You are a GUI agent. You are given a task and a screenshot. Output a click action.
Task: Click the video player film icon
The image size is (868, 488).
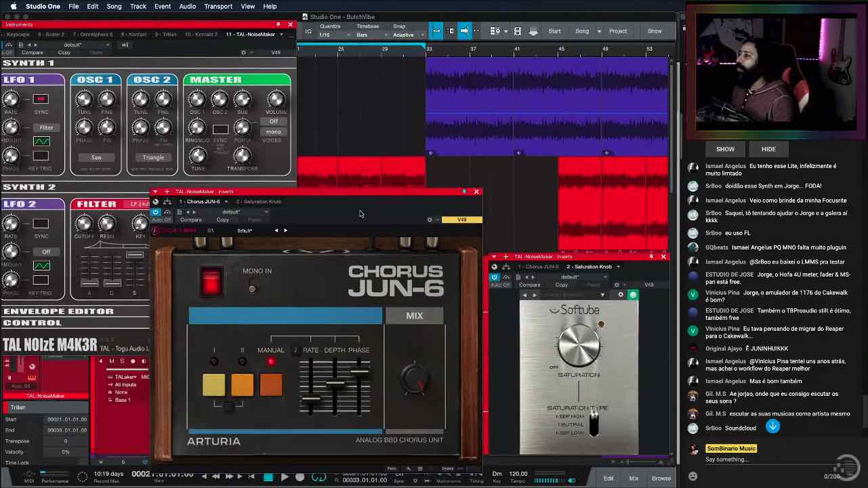click(x=518, y=31)
